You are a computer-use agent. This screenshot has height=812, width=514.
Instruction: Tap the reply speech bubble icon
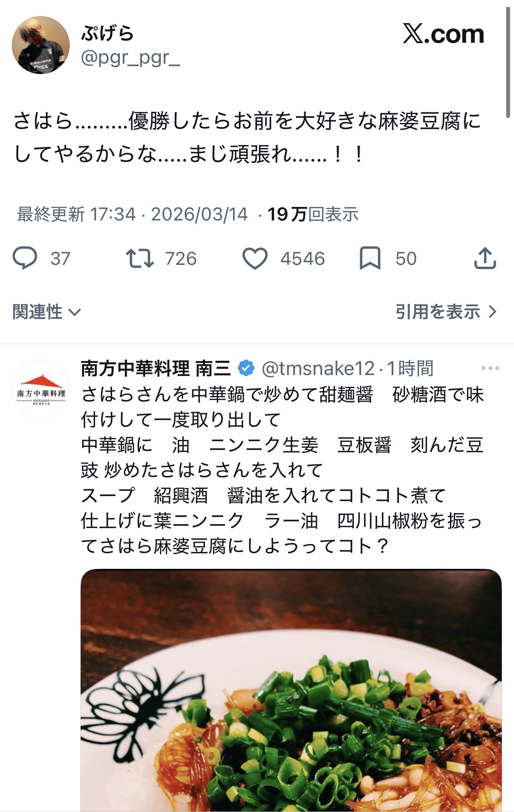25,258
